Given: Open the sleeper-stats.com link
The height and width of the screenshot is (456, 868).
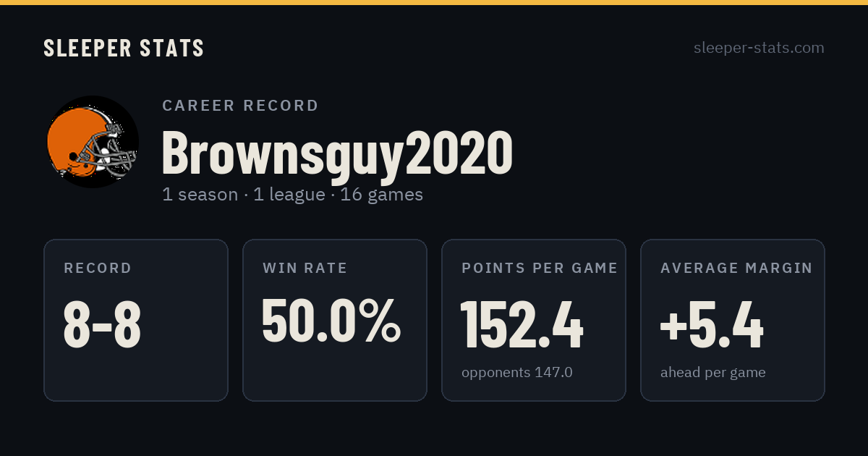Looking at the screenshot, I should (x=759, y=48).
